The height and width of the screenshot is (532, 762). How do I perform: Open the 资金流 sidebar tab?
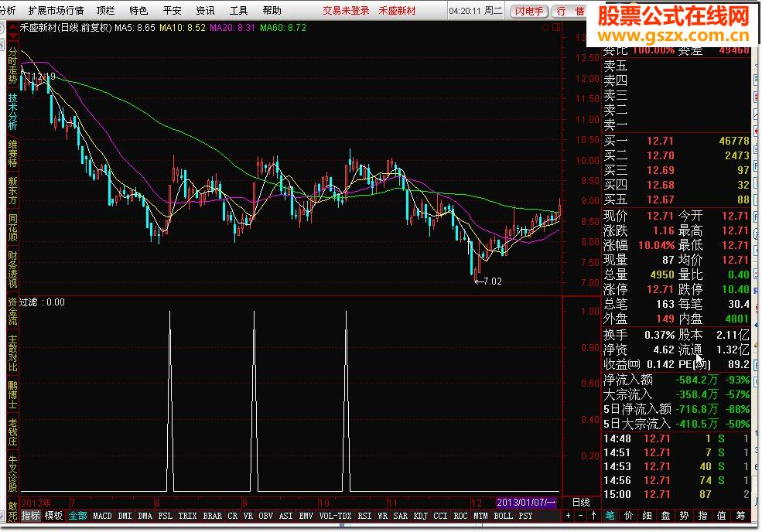12,312
